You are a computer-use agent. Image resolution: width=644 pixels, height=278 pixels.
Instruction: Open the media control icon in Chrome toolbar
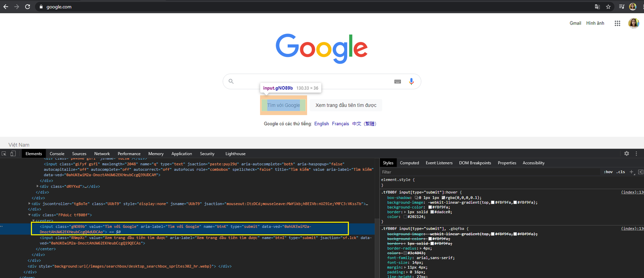pos(622,7)
